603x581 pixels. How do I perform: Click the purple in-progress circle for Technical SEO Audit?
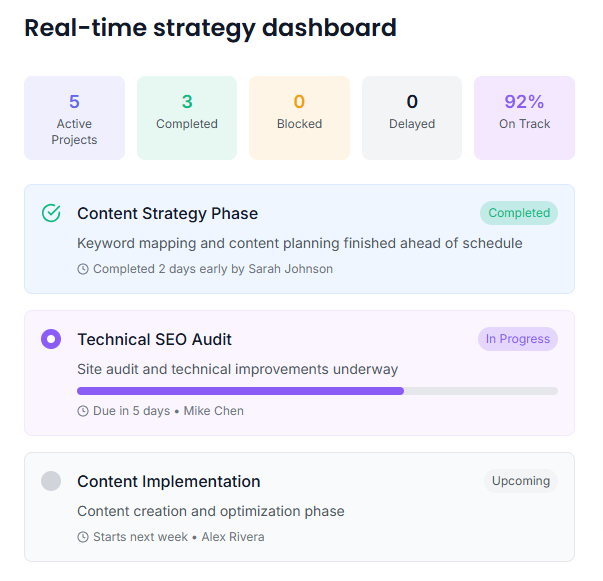click(x=51, y=339)
